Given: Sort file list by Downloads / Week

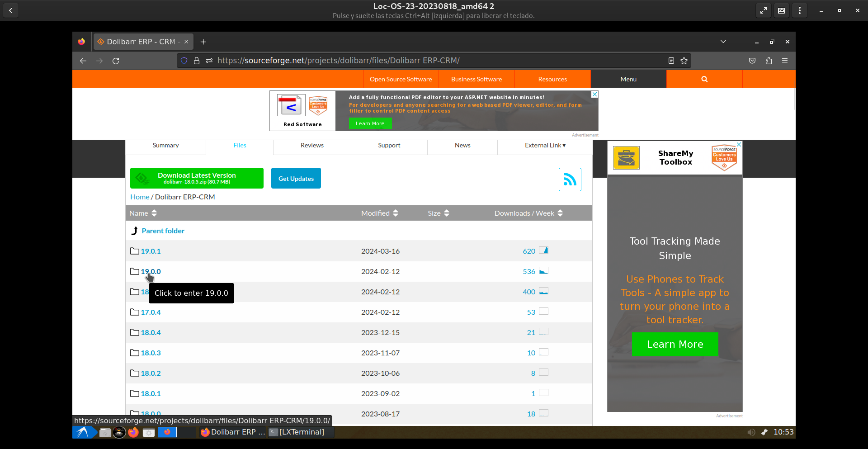Looking at the screenshot, I should [528, 213].
